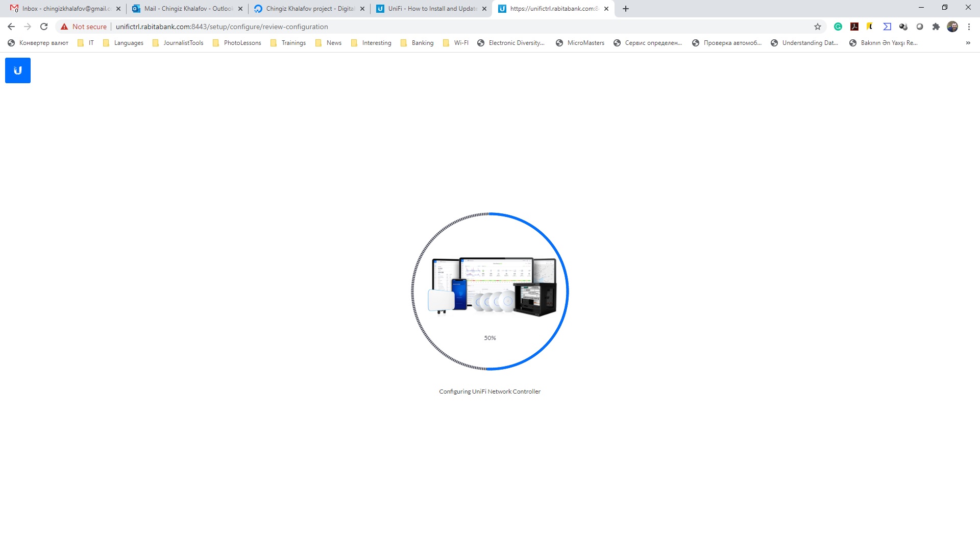Open the Extensions puzzle menu
The height and width of the screenshot is (536, 980).
(x=936, y=27)
